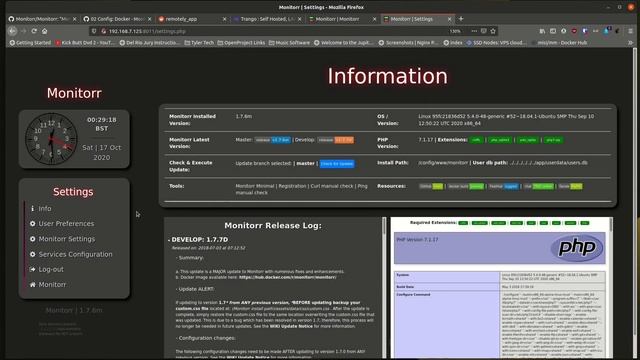Screen dimensions: 640x360
Task: Click the Info 'i' icon
Action: (33, 209)
